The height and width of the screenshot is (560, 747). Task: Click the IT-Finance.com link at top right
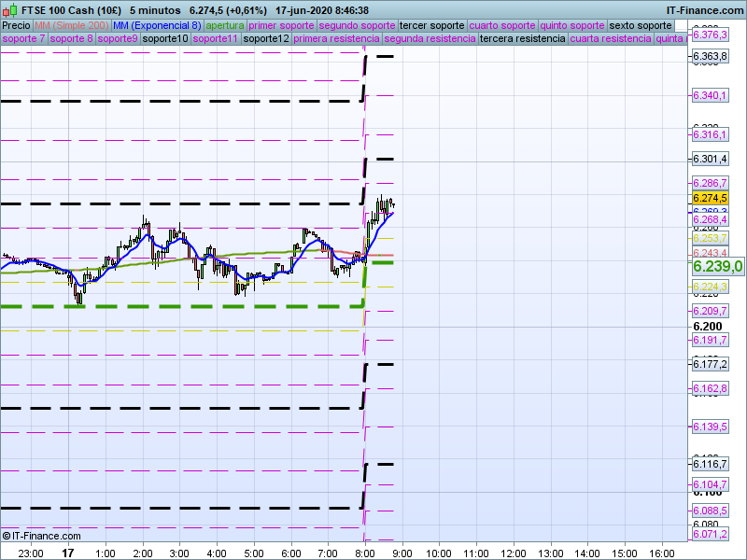[705, 9]
